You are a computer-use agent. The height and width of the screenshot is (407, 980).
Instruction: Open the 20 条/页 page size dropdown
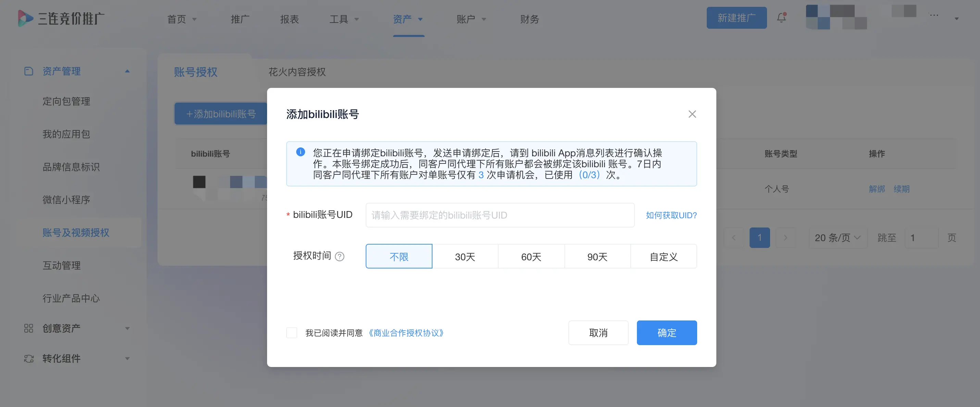pyautogui.click(x=838, y=237)
